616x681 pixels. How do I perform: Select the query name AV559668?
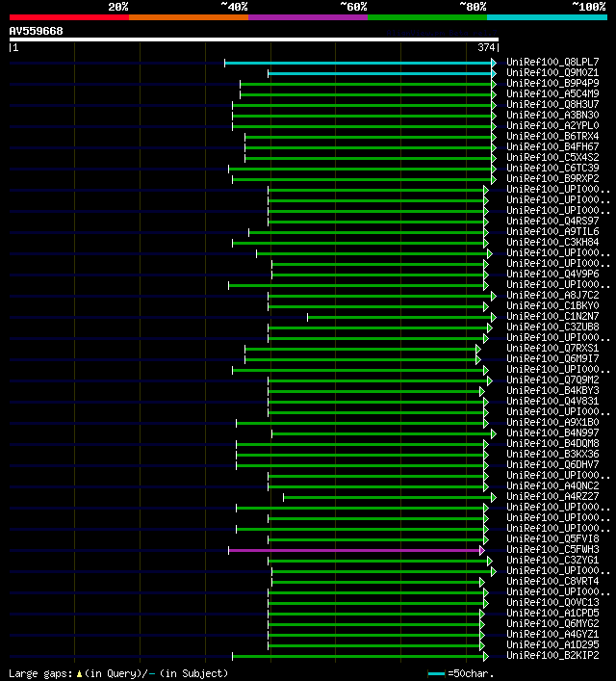point(36,31)
